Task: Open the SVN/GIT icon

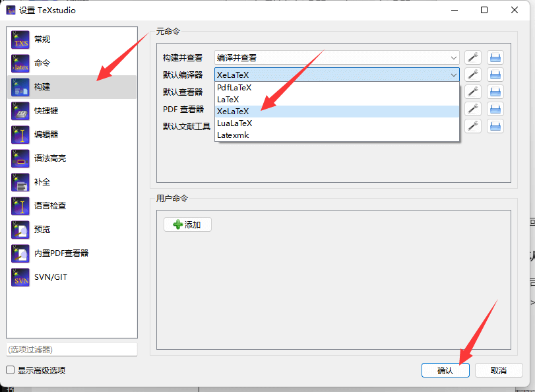Action: coord(20,277)
